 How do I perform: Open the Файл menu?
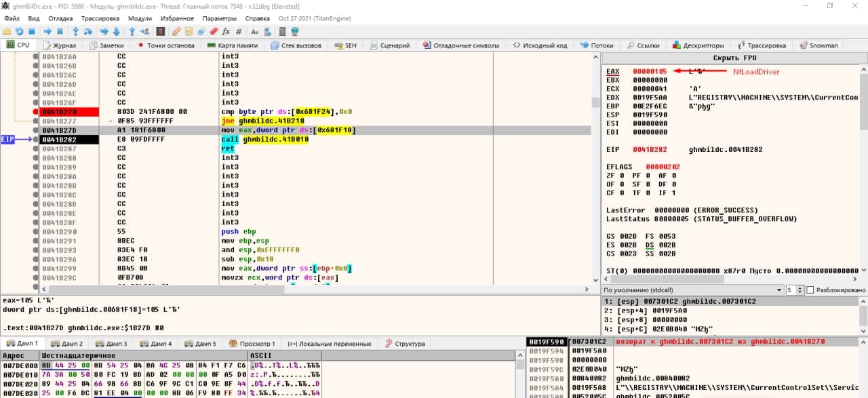click(x=12, y=18)
